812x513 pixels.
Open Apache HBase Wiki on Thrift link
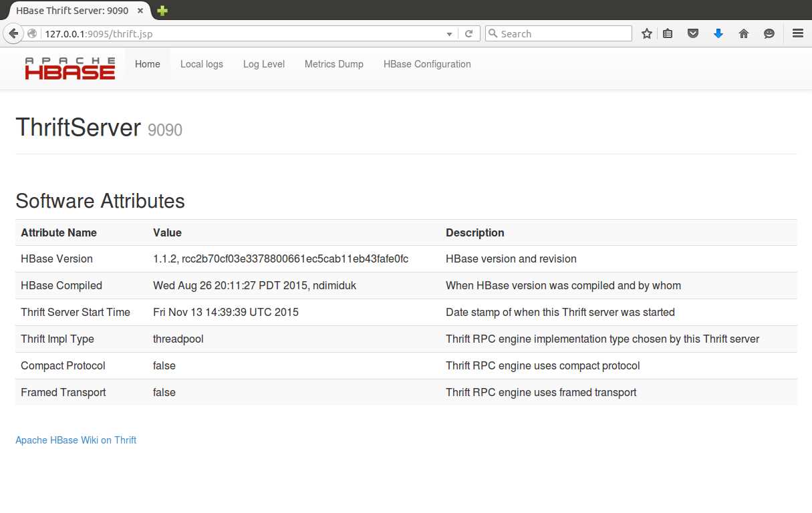76,440
